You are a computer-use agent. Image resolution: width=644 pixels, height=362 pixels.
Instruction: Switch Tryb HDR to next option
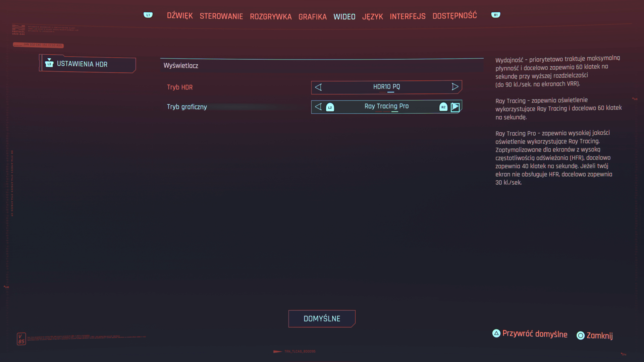455,87
